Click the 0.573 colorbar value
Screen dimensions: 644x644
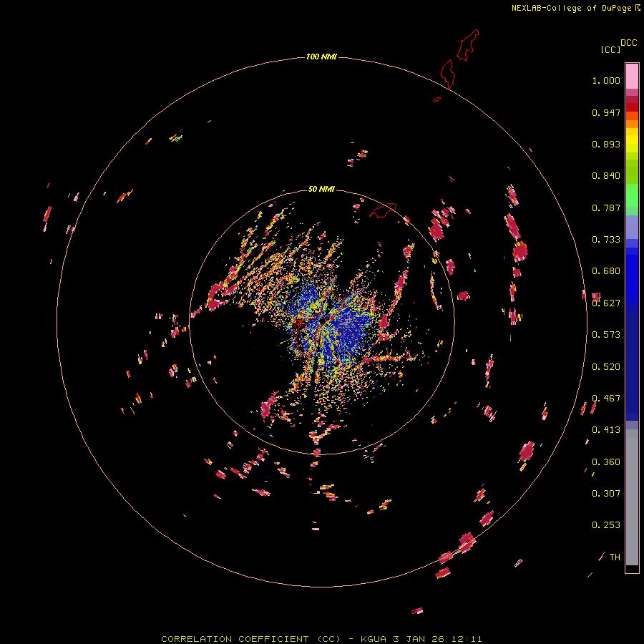pos(606,335)
